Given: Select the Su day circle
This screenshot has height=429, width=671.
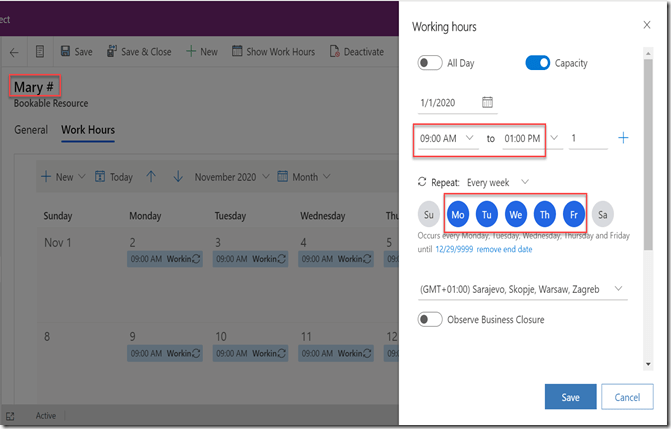Looking at the screenshot, I should pos(429,213).
